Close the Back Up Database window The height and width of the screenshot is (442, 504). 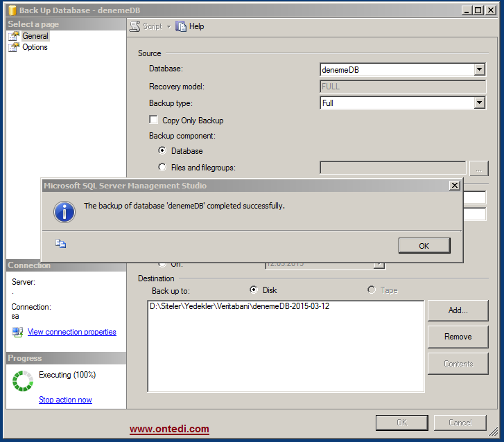pyautogui.click(x=491, y=10)
